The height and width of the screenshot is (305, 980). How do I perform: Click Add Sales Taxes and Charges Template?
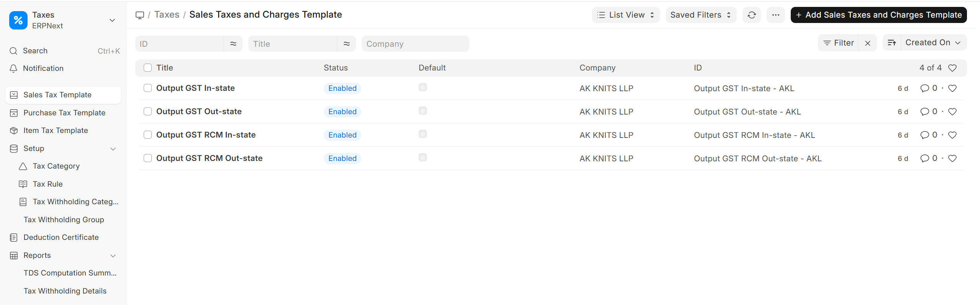[x=878, y=15]
